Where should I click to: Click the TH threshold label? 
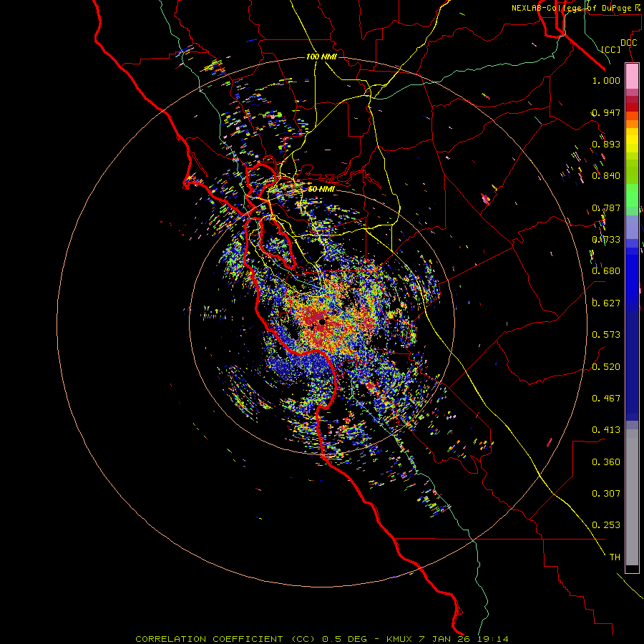coord(615,557)
